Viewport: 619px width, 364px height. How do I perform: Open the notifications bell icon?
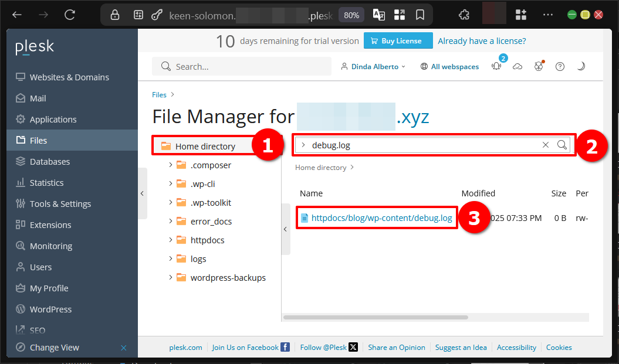coord(496,66)
